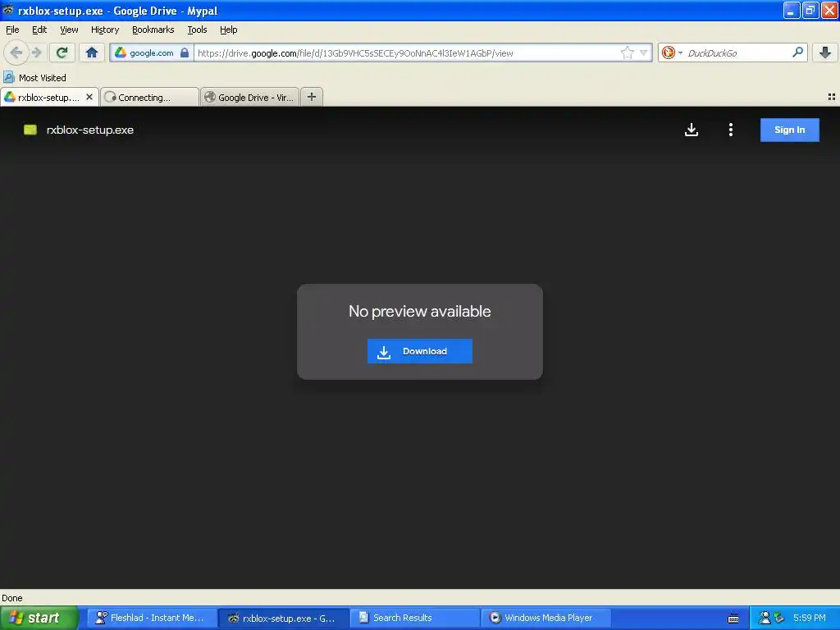Switch to the Google Drive - Vir... tab
840x630 pixels.
coord(249,97)
